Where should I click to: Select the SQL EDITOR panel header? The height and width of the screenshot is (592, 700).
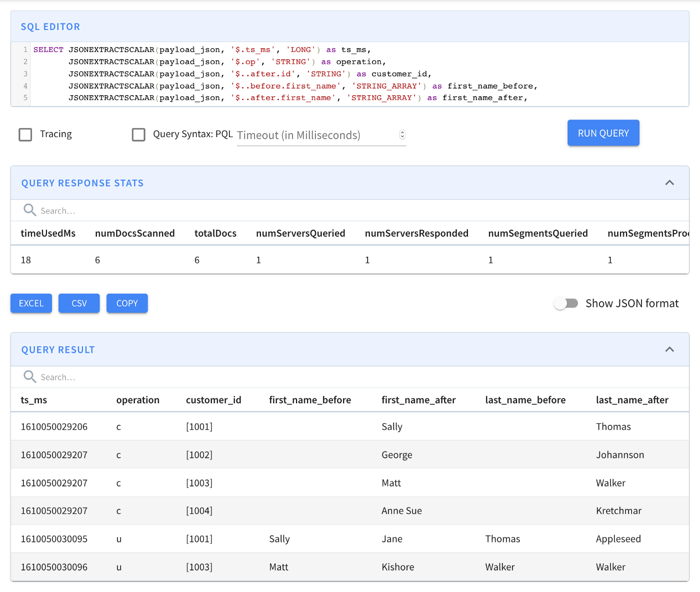(x=50, y=26)
